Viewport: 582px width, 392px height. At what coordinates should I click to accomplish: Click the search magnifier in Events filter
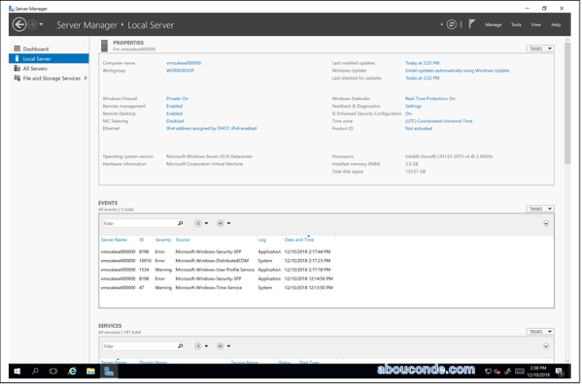(x=180, y=222)
